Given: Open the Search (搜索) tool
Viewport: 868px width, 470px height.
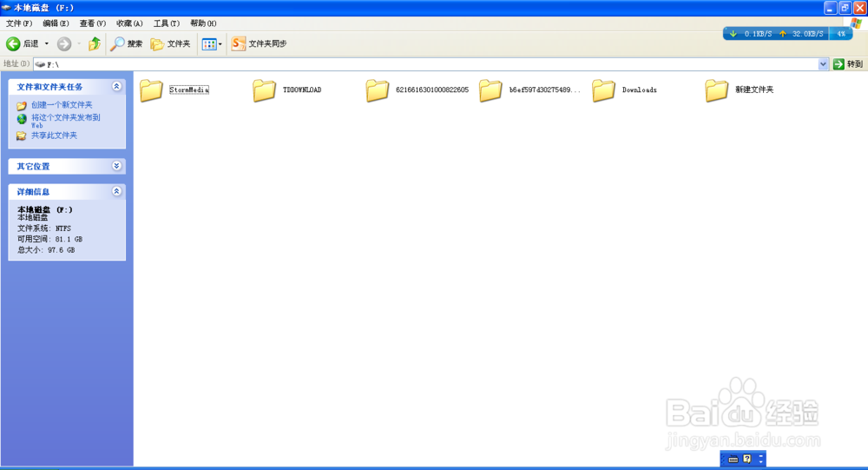Looking at the screenshot, I should click(126, 43).
